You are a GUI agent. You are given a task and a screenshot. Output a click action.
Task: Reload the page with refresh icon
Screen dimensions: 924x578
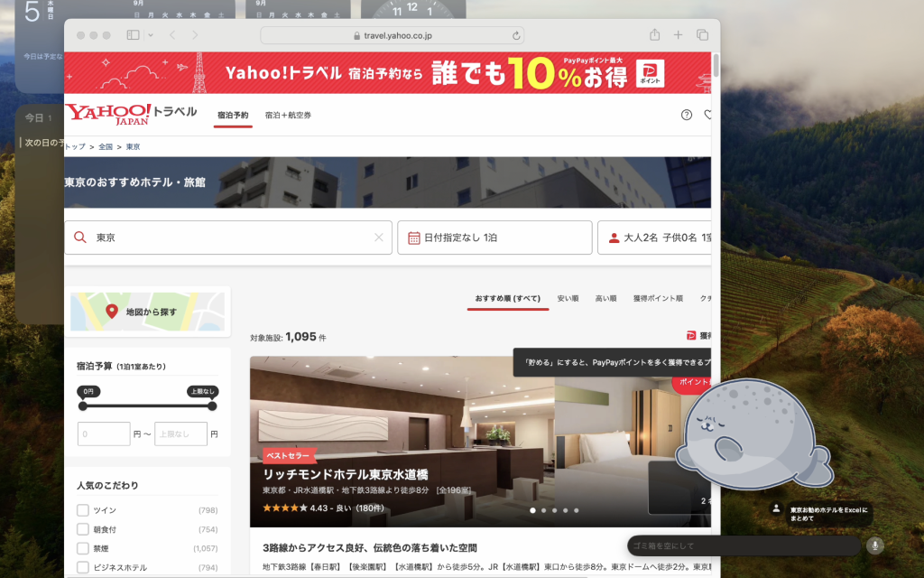tap(516, 35)
